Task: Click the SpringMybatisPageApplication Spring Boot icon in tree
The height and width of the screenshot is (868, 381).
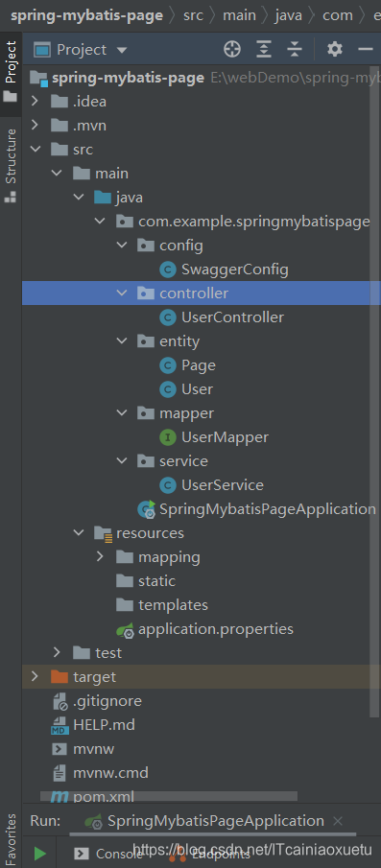Action: 147,509
